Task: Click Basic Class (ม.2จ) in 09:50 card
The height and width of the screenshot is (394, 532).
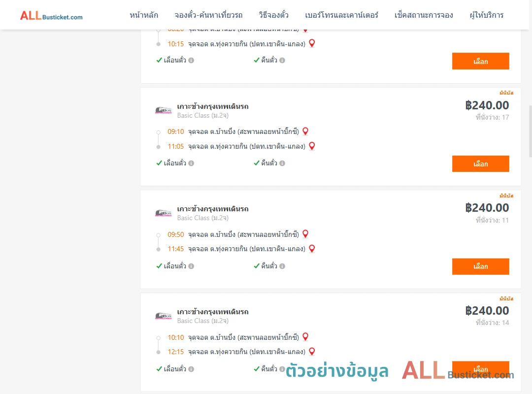Action: tap(203, 218)
